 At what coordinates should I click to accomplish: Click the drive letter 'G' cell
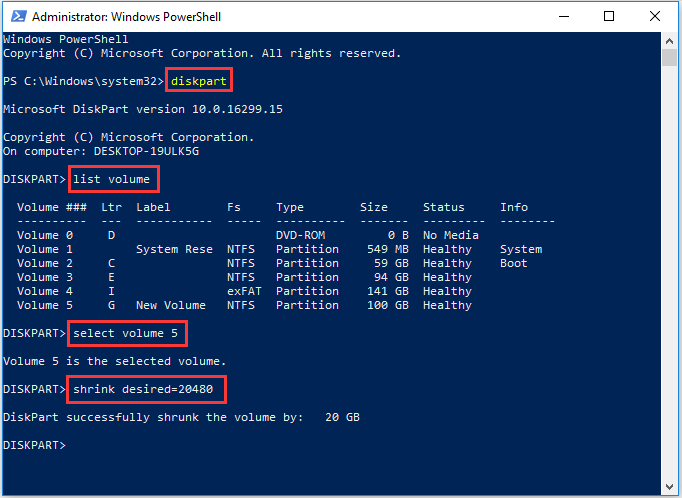click(x=111, y=305)
